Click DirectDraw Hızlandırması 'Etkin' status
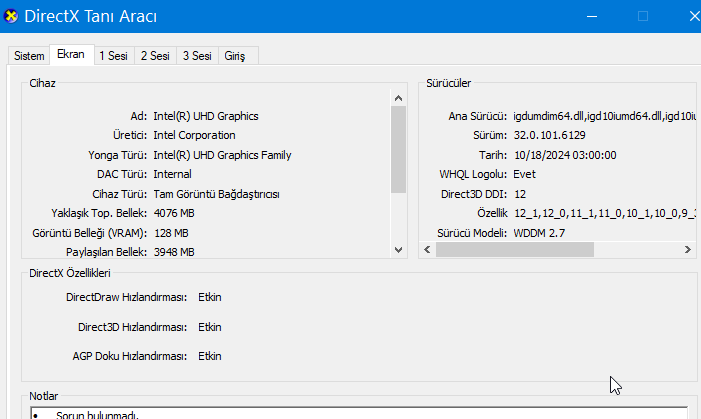This screenshot has height=419, width=701. click(x=210, y=297)
